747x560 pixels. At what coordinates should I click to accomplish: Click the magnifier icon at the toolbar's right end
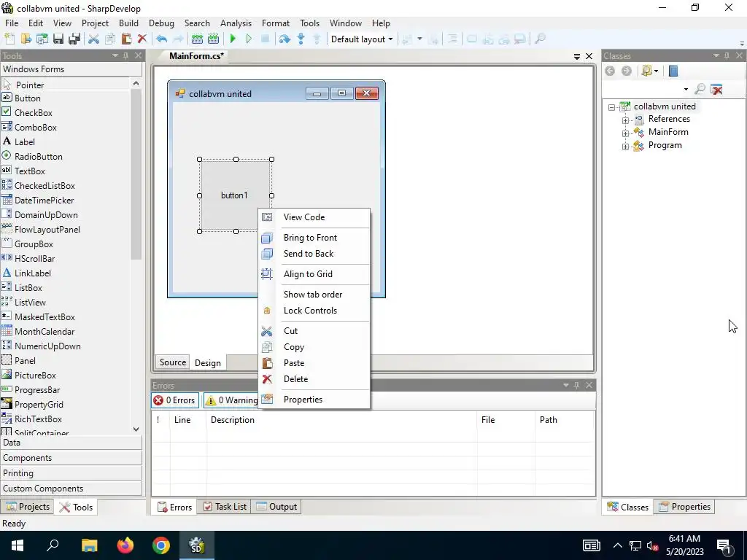(x=540, y=39)
